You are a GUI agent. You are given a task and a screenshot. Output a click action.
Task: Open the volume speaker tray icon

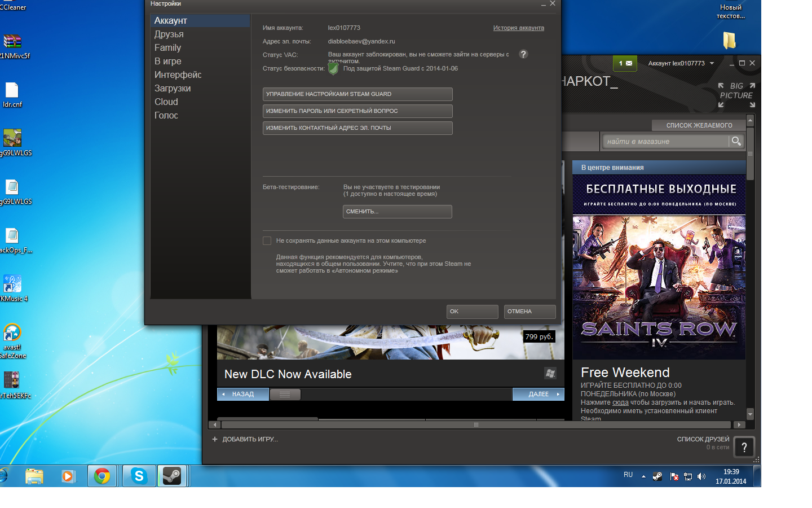pos(701,476)
